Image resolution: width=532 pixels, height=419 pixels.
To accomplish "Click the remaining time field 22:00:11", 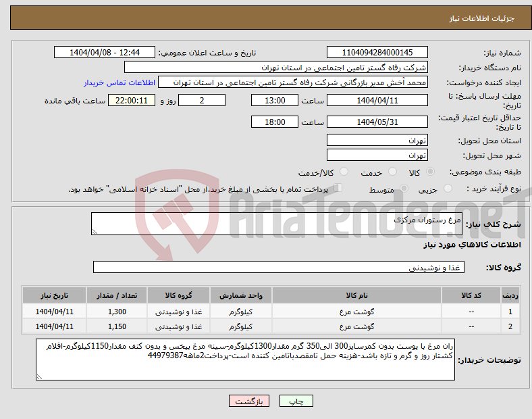I will [x=132, y=100].
